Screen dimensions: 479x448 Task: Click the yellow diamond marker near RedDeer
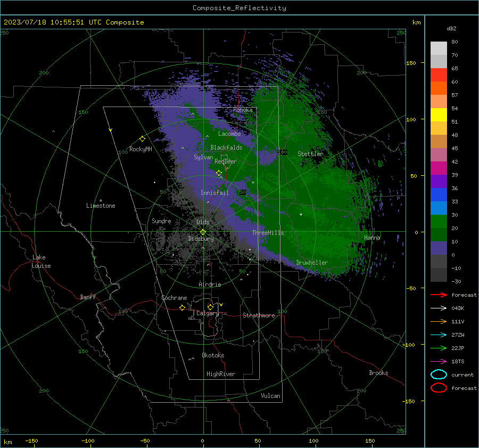(x=219, y=173)
